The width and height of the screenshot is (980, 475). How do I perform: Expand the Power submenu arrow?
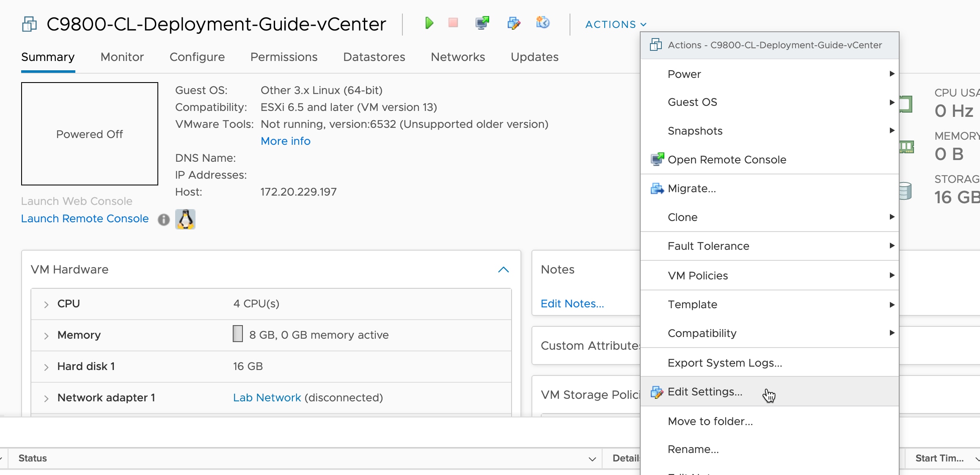click(892, 74)
